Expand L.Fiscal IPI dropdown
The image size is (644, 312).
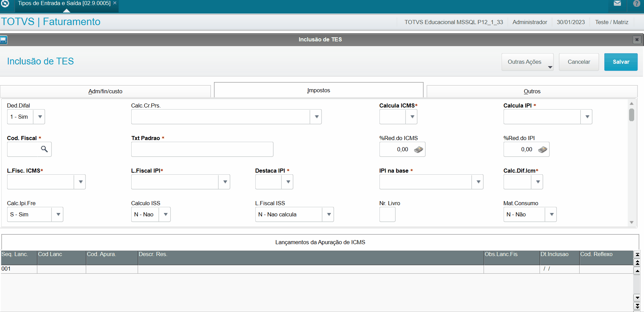click(225, 182)
